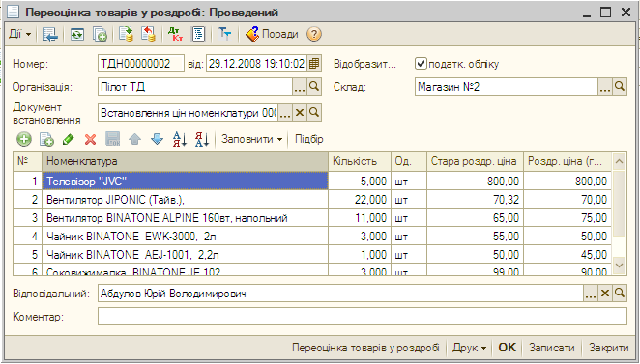The height and width of the screenshot is (364, 640).
Task: Click the help question mark icon
Action: click(x=313, y=34)
